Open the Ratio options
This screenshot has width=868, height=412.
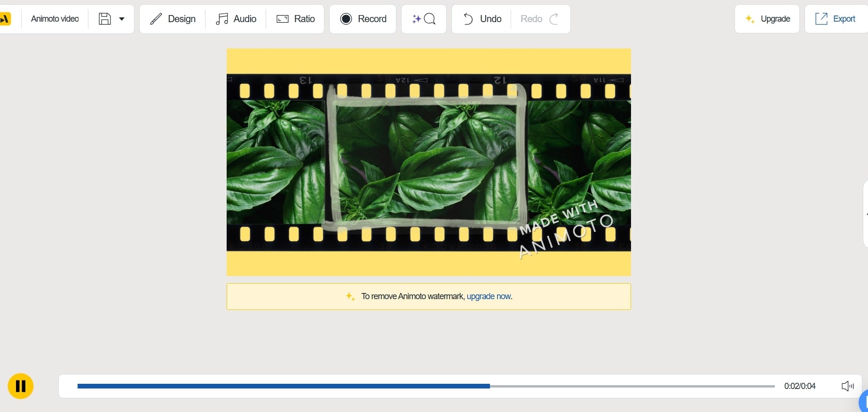pyautogui.click(x=296, y=19)
